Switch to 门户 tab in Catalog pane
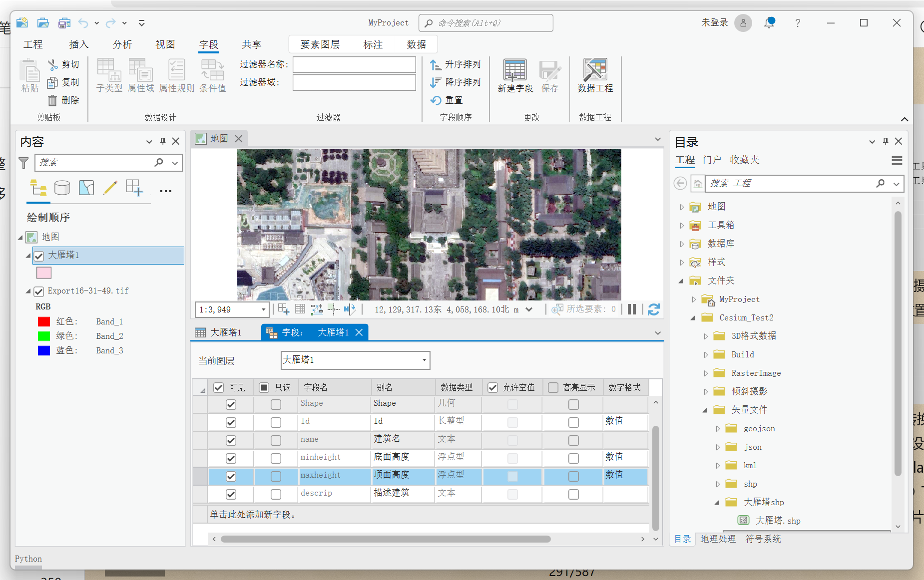Image resolution: width=924 pixels, height=580 pixels. [x=712, y=160]
